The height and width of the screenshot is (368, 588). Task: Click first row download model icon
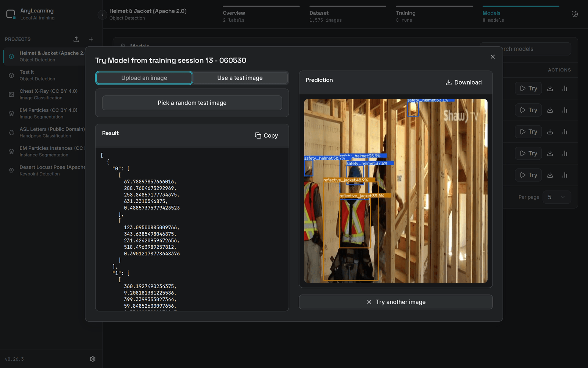coord(550,88)
